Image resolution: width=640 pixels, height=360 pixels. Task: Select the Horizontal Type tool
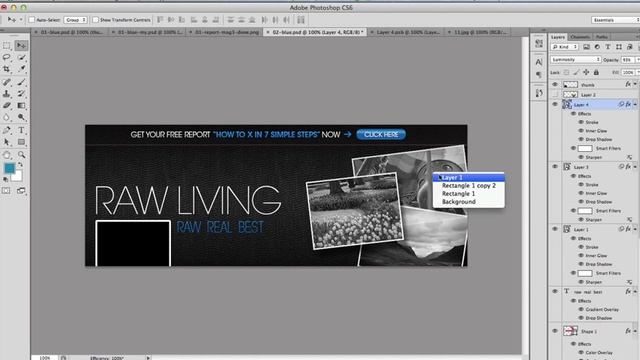21,130
